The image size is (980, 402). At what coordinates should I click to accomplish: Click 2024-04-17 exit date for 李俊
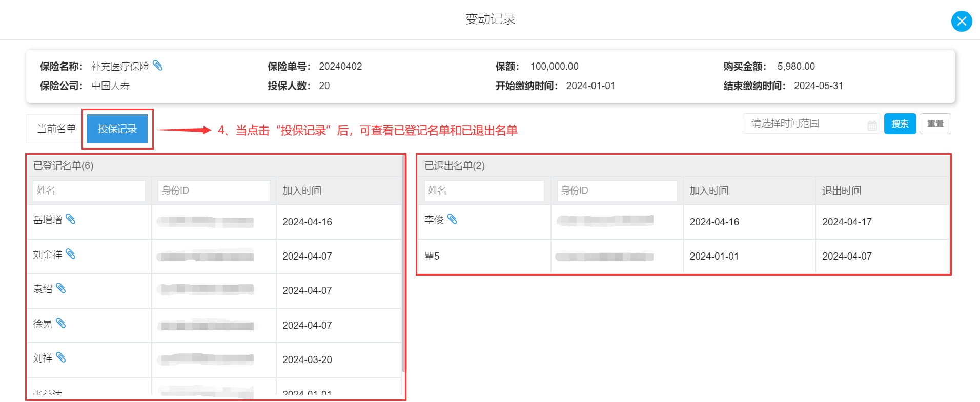click(847, 222)
